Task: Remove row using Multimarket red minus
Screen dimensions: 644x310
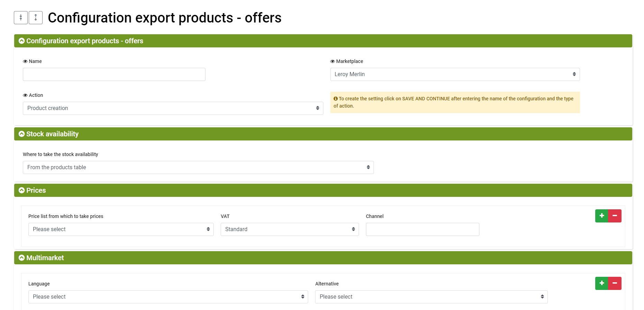Action: (615, 283)
